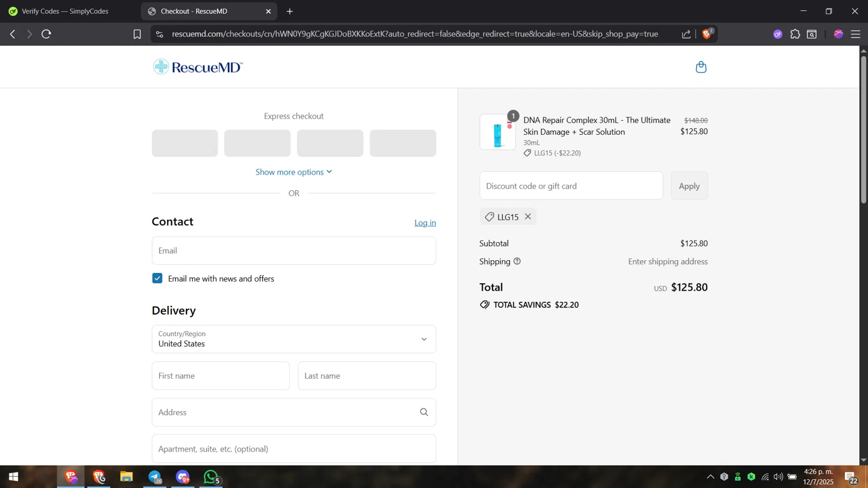The width and height of the screenshot is (868, 488).
Task: Click the page vertical scrollbar
Action: tap(863, 130)
